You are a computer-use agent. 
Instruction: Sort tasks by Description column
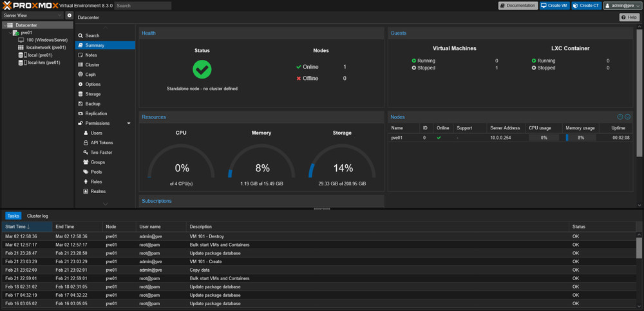[x=377, y=227]
